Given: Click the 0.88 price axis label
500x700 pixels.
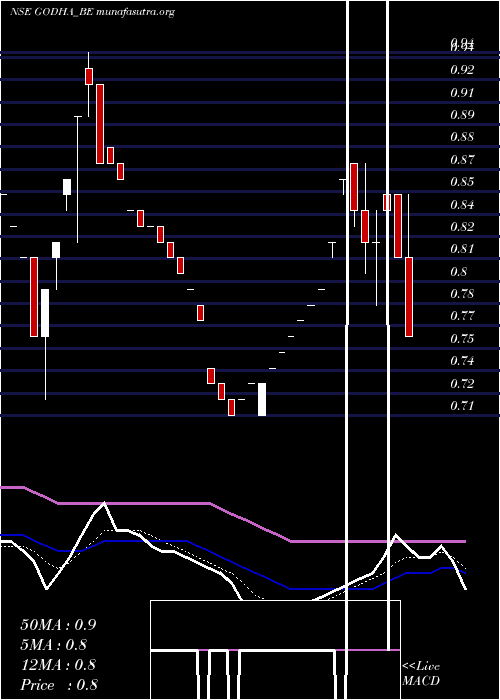Looking at the screenshot, I should click(462, 137).
